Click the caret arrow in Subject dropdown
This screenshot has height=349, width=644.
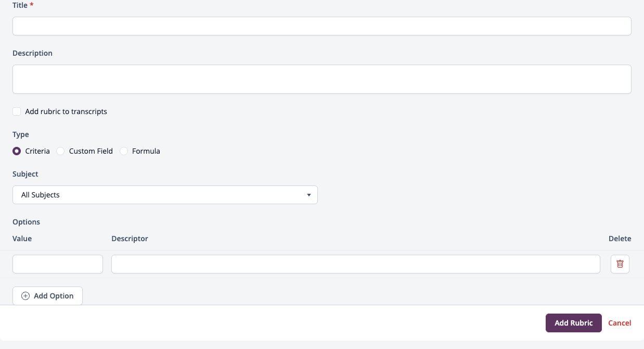click(309, 195)
